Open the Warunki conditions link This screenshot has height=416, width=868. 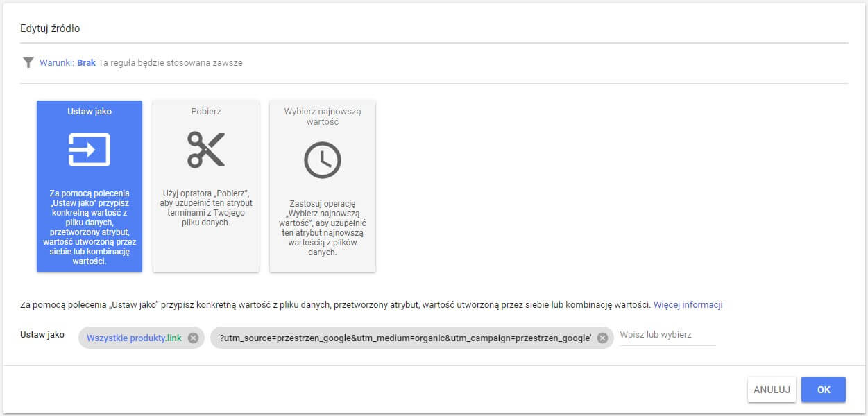click(x=56, y=62)
